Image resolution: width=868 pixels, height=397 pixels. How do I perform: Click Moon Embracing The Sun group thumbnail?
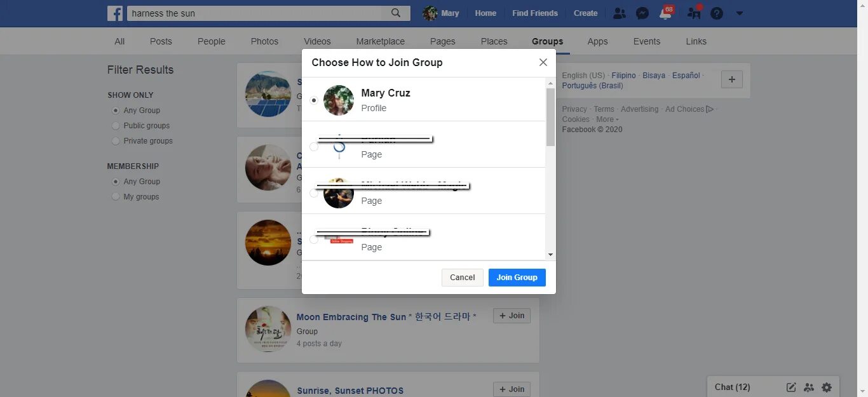point(268,329)
